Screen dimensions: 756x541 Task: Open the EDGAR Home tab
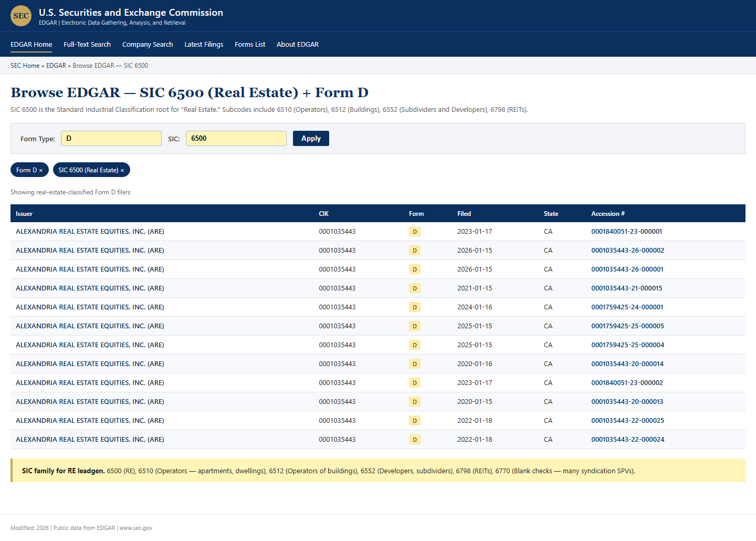click(x=31, y=45)
